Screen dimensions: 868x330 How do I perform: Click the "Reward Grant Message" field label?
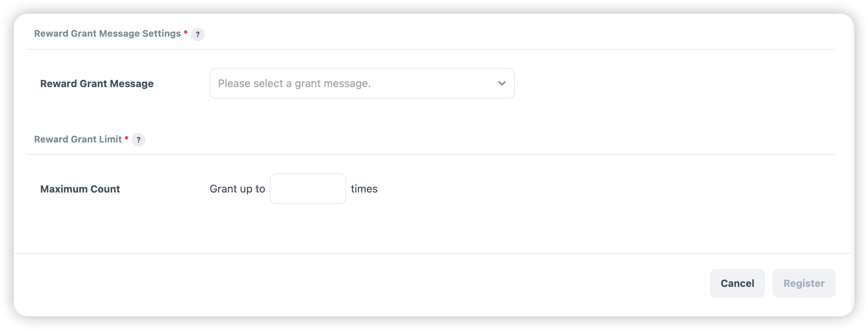[97, 84]
